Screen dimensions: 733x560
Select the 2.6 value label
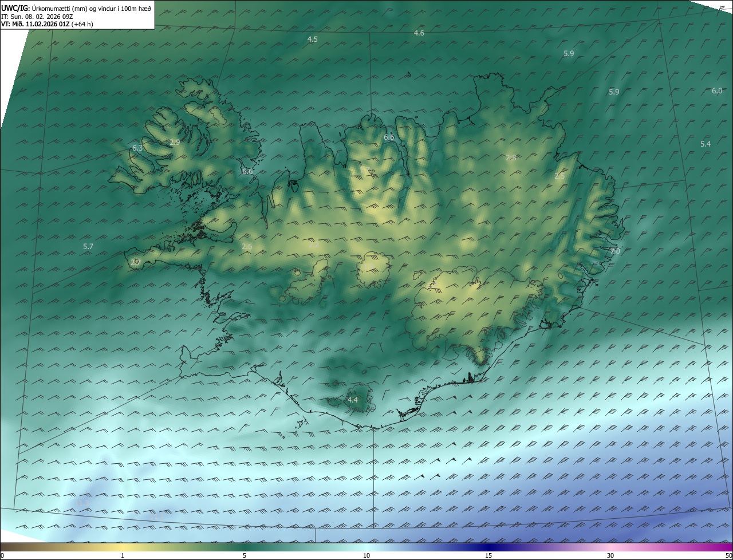247,247
